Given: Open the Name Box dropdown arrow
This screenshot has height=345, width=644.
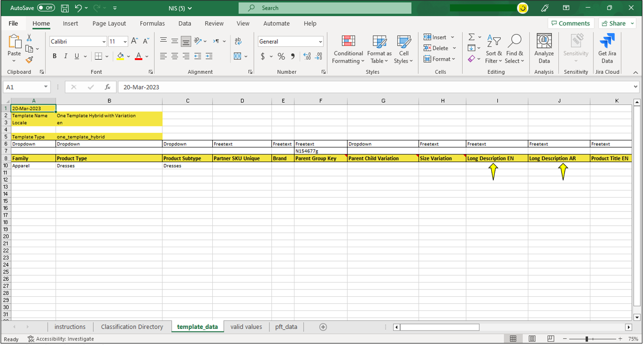Looking at the screenshot, I should 46,87.
